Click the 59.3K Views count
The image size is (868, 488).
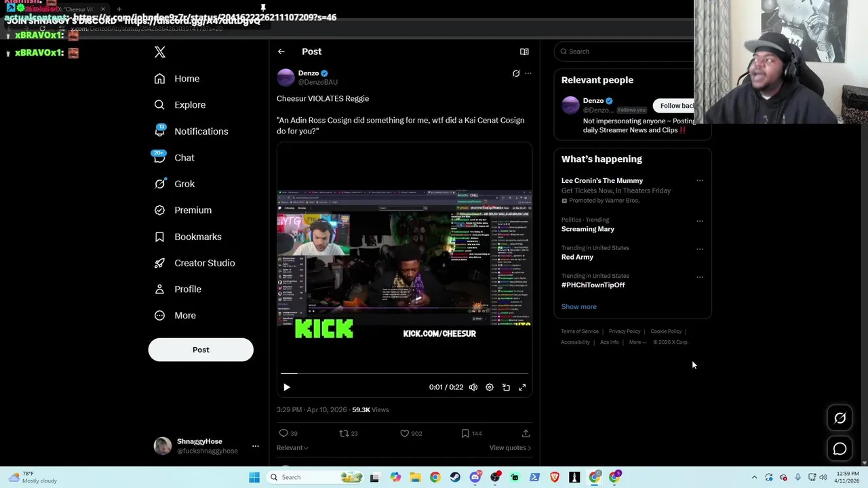(x=370, y=409)
